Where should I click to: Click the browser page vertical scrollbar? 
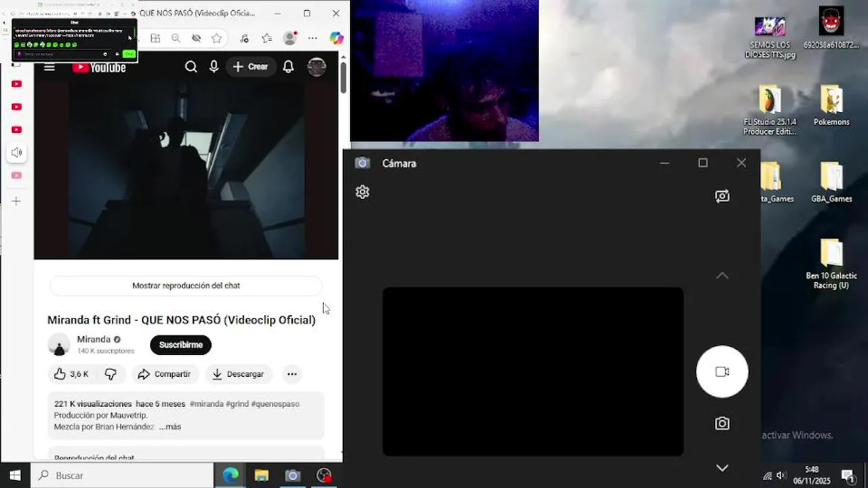click(x=344, y=78)
